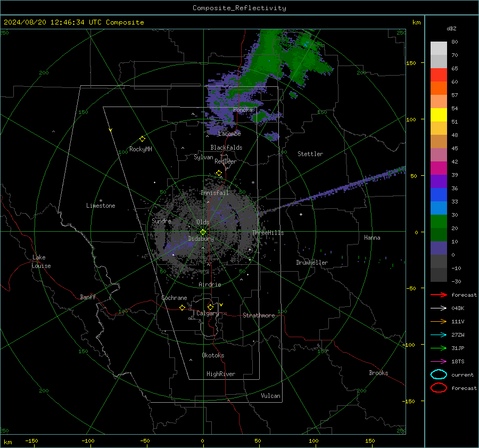The width and height of the screenshot is (479, 448).
Task: Click the Innisfail city label
Action: pos(214,193)
